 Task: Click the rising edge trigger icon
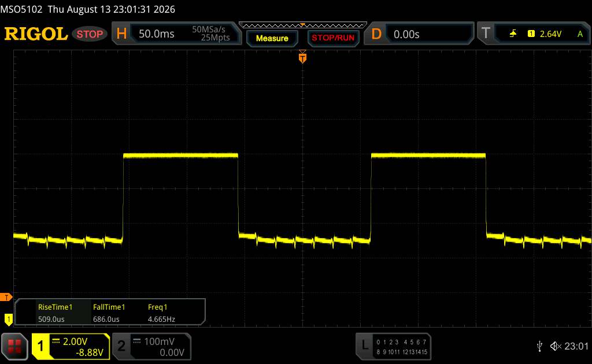513,34
